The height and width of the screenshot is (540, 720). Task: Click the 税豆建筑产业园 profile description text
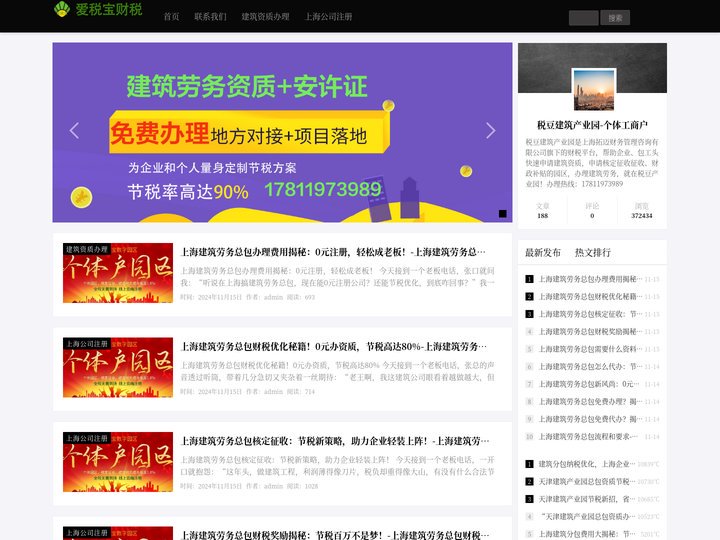[592, 163]
